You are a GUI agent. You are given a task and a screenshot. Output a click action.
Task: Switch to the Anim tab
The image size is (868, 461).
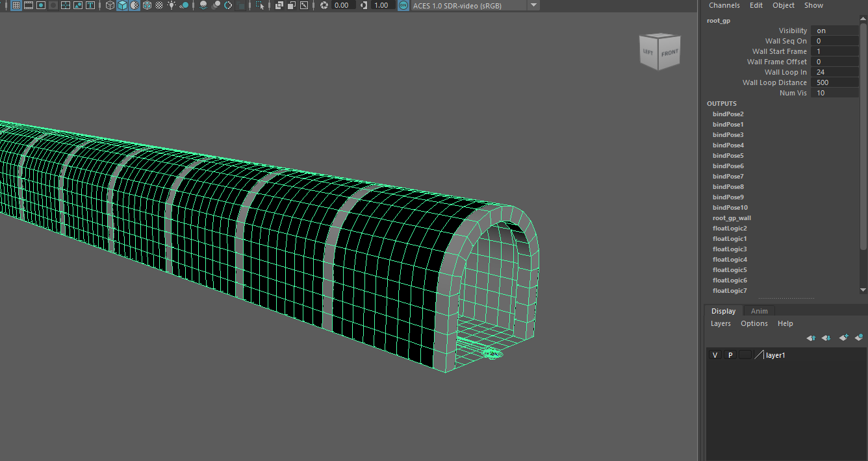pyautogui.click(x=759, y=311)
